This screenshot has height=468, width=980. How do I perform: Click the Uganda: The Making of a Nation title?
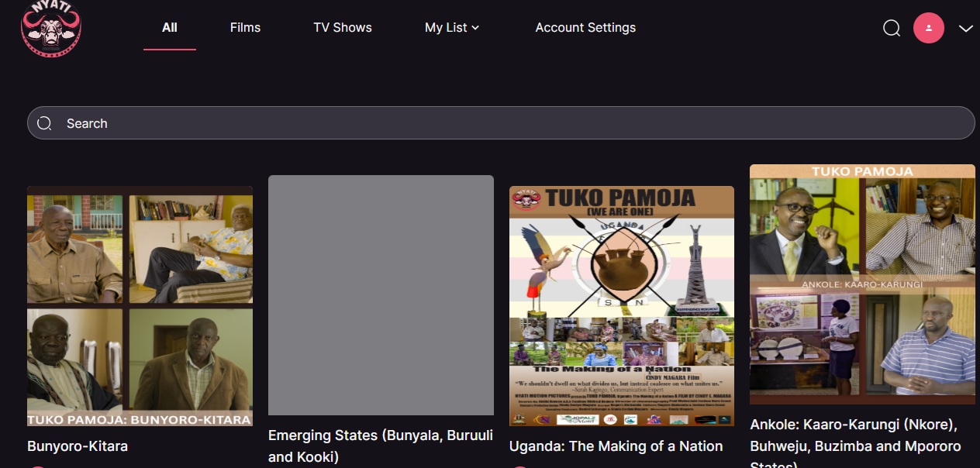pos(616,446)
